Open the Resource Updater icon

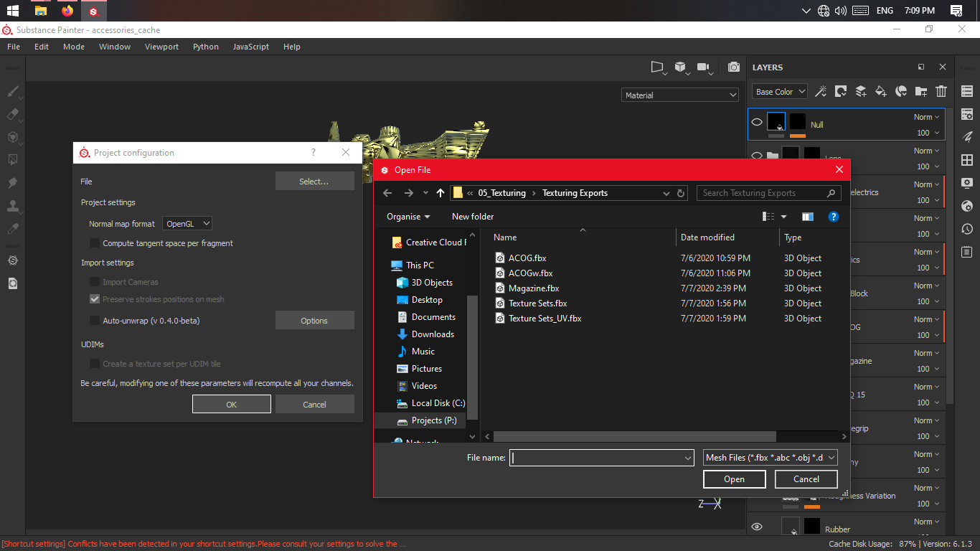point(12,283)
